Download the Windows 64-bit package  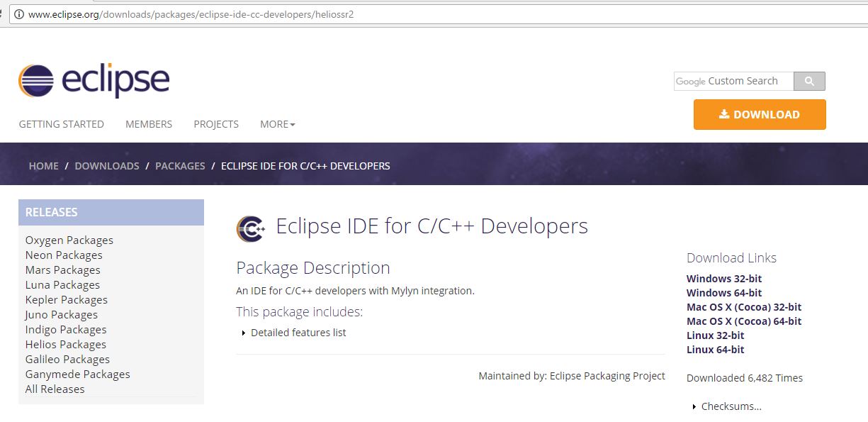click(724, 292)
